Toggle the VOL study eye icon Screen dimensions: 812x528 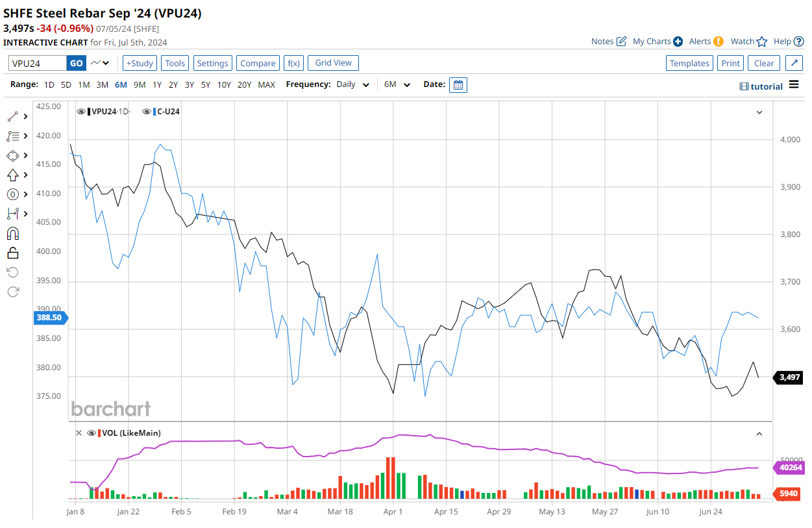[x=92, y=433]
